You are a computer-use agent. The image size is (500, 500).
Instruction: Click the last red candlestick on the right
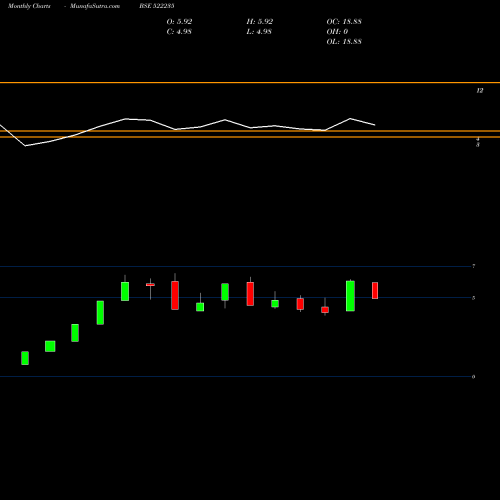coord(375,290)
